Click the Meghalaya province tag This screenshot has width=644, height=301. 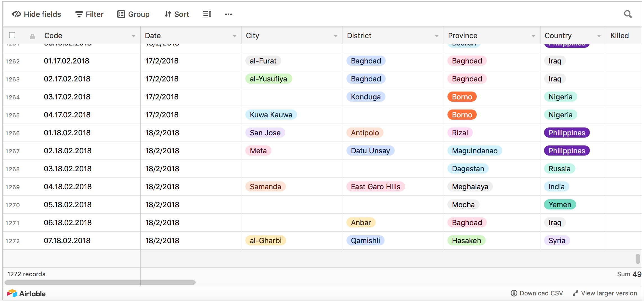tap(470, 187)
